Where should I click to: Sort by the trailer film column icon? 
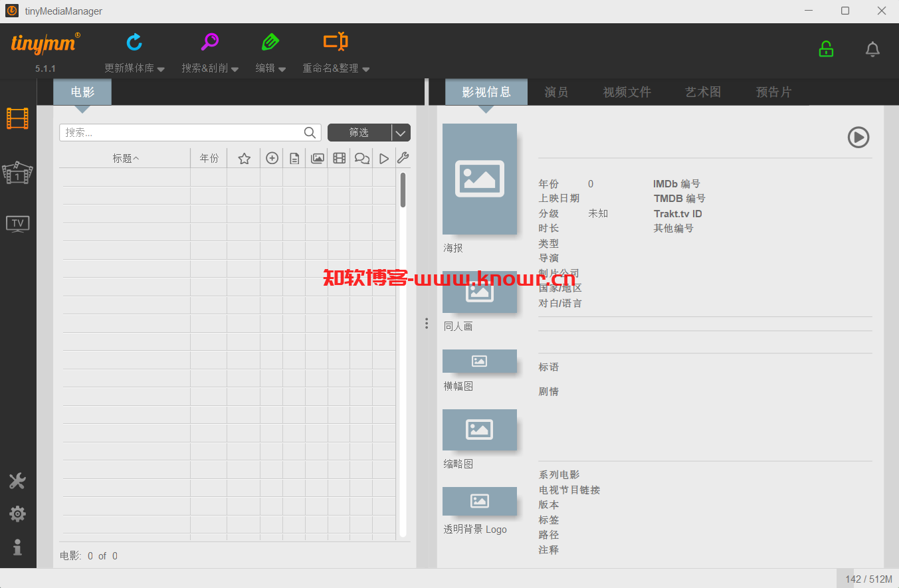pyautogui.click(x=339, y=158)
